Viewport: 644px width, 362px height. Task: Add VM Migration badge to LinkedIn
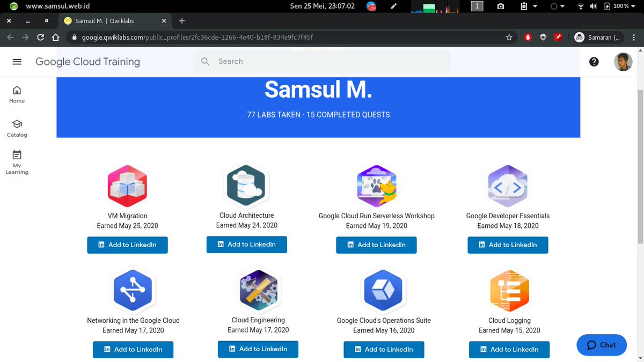[x=128, y=245]
